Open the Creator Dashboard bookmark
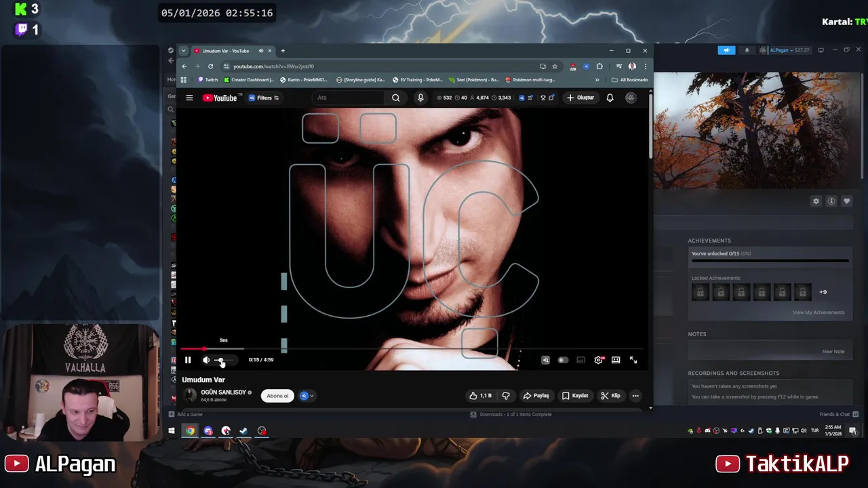Image resolution: width=868 pixels, height=488 pixels. pos(249,80)
